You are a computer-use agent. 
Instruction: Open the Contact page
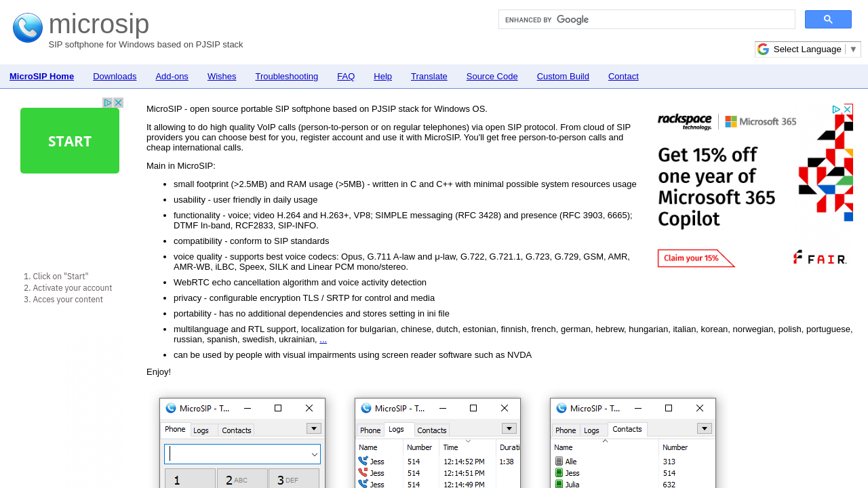click(x=623, y=77)
